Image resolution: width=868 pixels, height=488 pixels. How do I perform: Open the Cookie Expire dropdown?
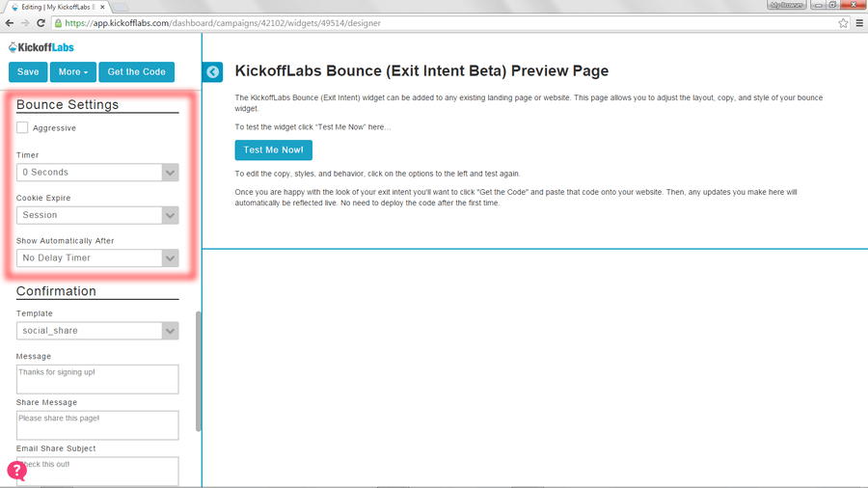tap(97, 215)
